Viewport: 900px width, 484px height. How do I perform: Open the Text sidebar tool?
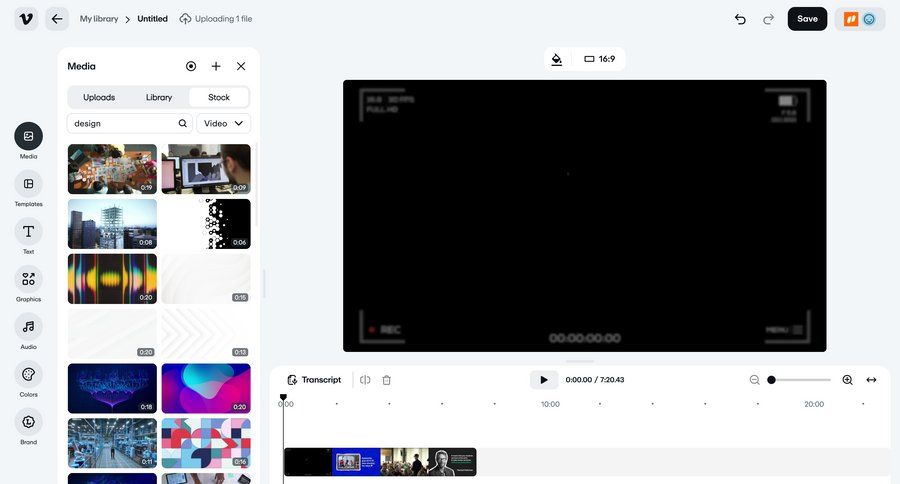28,236
